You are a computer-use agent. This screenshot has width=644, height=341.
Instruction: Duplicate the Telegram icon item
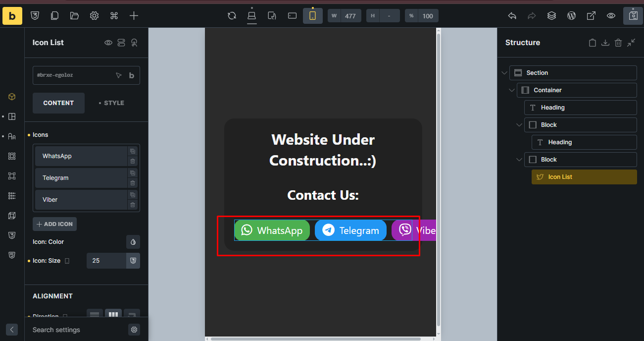(133, 173)
